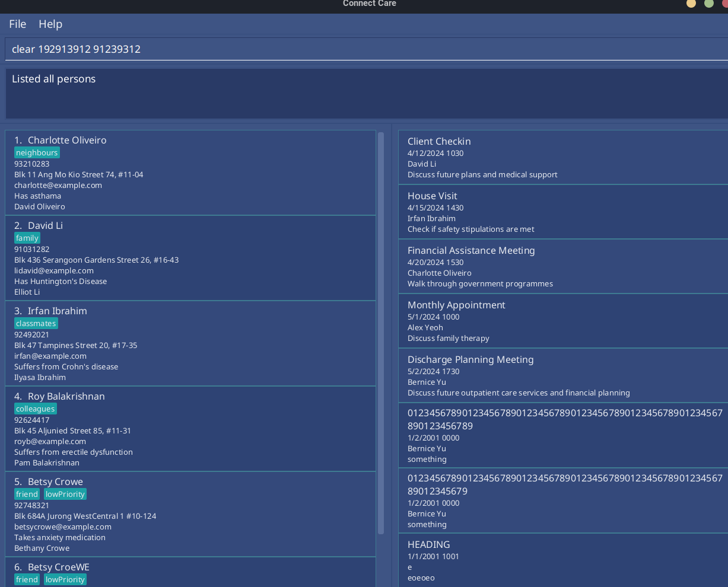Click date 4/12/2024 1030
728x587 pixels.
tap(435, 153)
